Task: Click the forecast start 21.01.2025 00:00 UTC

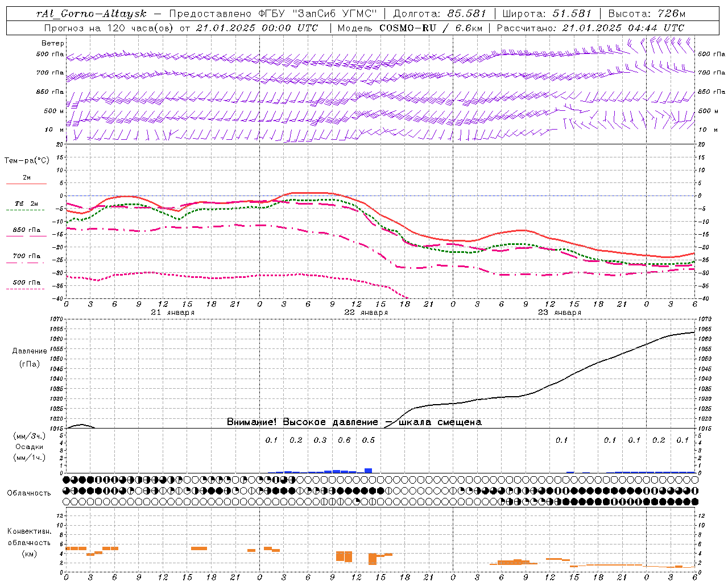Action: (257, 28)
